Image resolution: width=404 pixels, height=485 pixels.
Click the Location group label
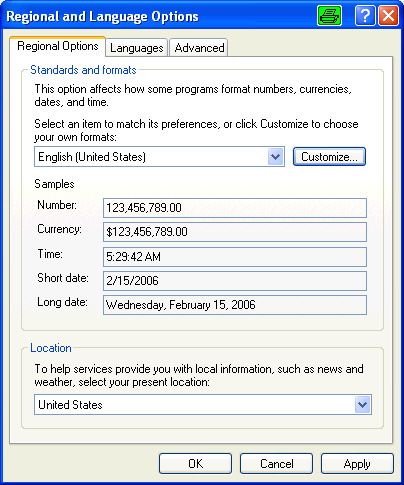51,348
